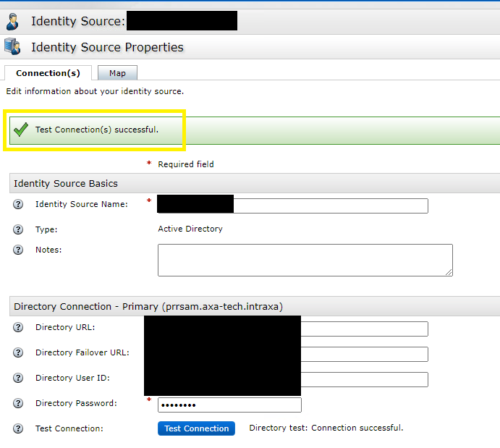This screenshot has height=448, width=500.
Task: Click the green checkmark success icon
Action: [21, 130]
